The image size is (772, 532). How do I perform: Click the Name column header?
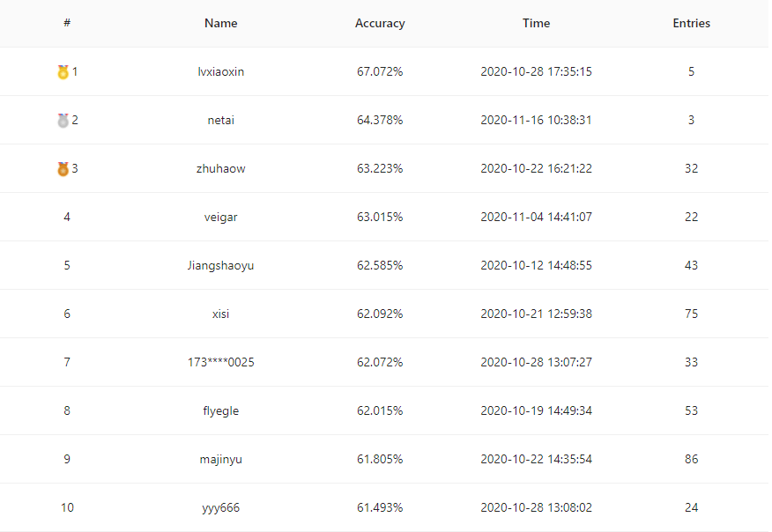221,24
